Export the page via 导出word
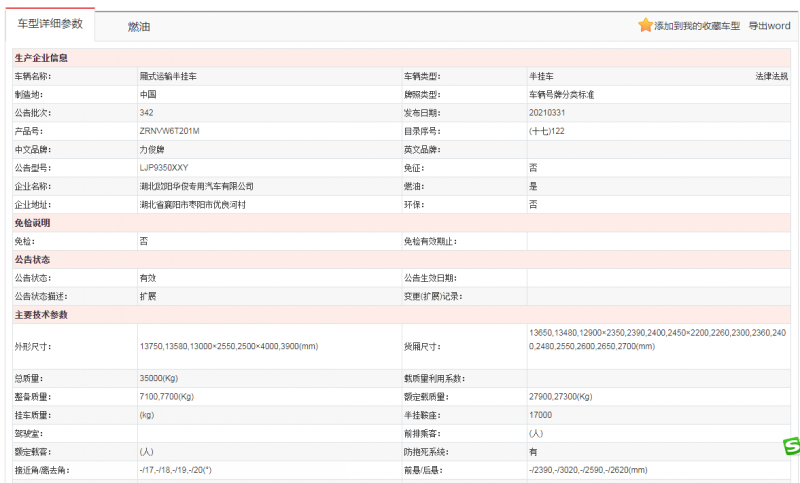This screenshot has width=800, height=483. 769,26
